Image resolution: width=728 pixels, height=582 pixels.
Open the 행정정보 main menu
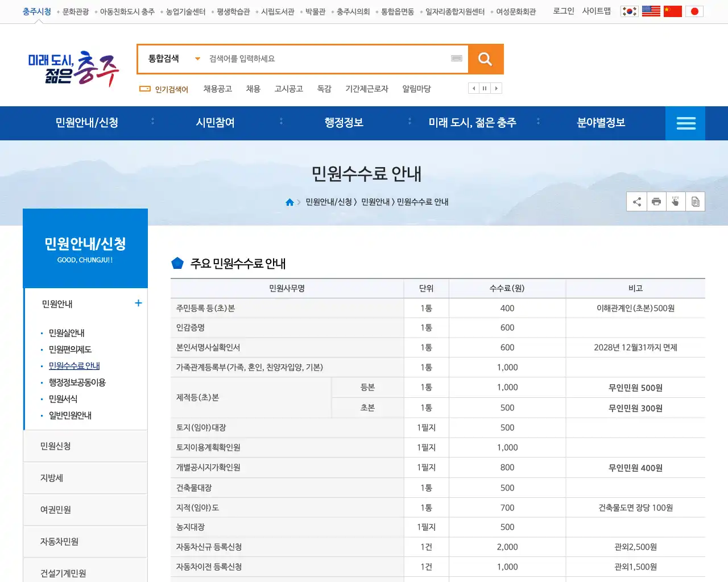coord(344,123)
